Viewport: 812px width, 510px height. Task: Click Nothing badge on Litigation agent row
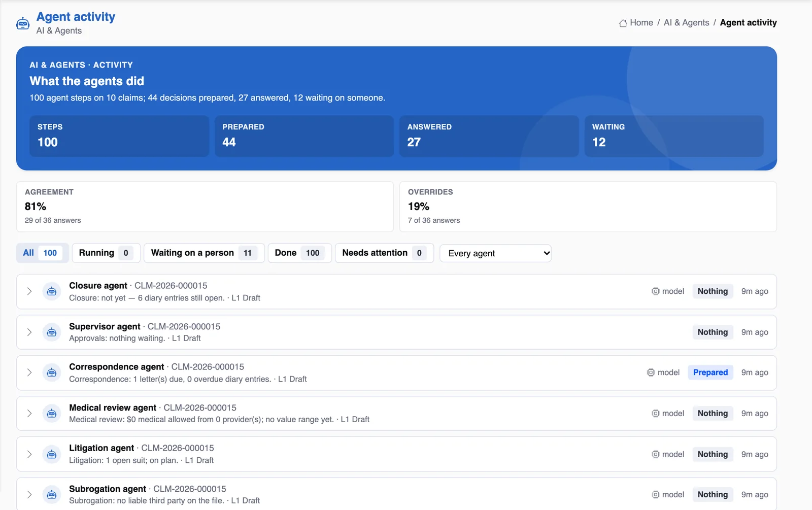click(713, 454)
